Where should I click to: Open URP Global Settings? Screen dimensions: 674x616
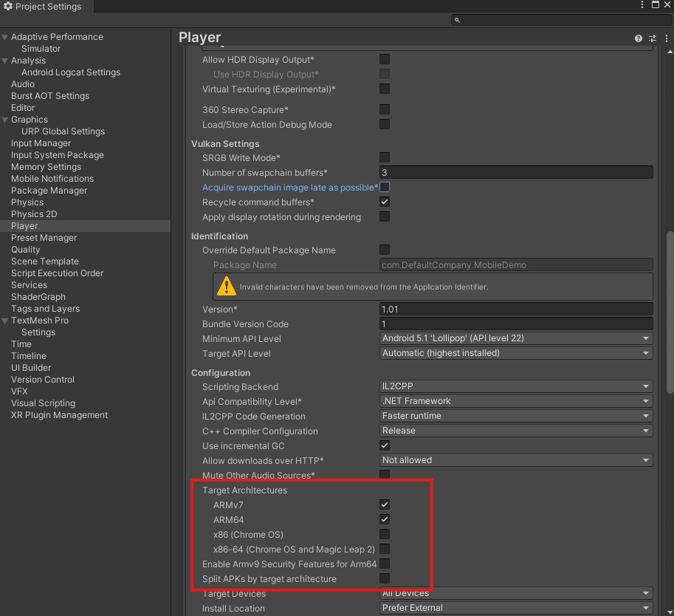pyautogui.click(x=63, y=131)
